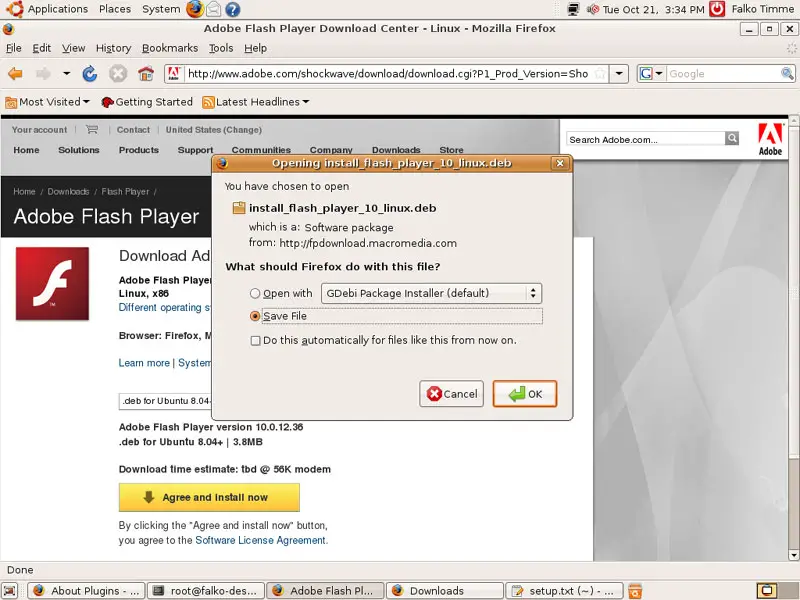Click the Firefox back arrow button
The width and height of the screenshot is (800, 600).
coord(15,74)
